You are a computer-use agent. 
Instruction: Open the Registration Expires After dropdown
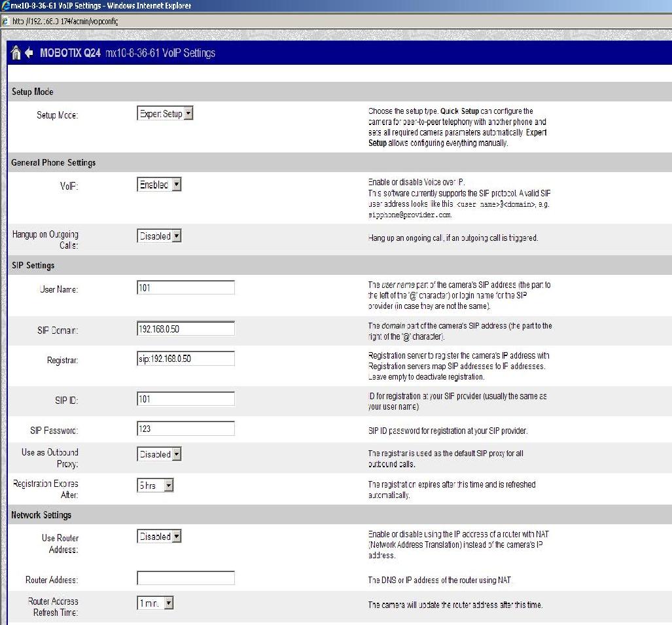click(x=155, y=485)
